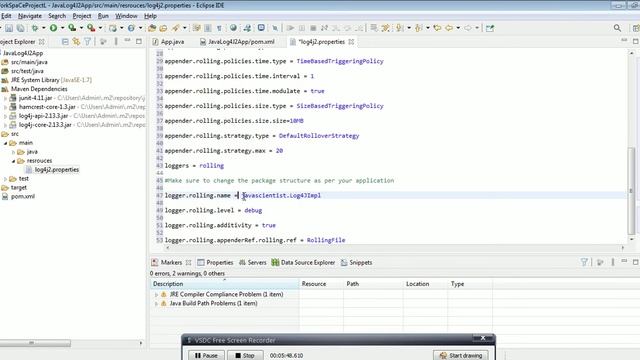Collapse the main folder node
Viewport: 640px width, 360px height.
coord(5,143)
